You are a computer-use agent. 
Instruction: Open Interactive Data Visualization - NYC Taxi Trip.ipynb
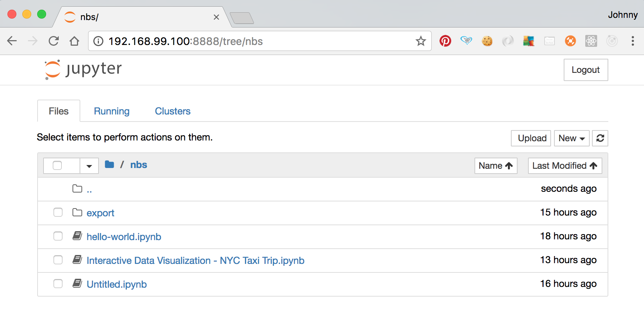coord(196,261)
